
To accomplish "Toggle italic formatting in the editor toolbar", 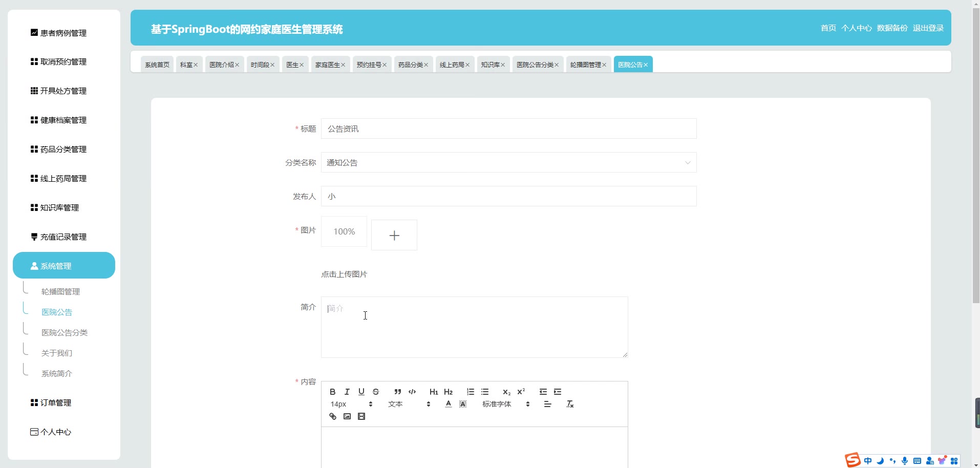I will click(x=347, y=392).
